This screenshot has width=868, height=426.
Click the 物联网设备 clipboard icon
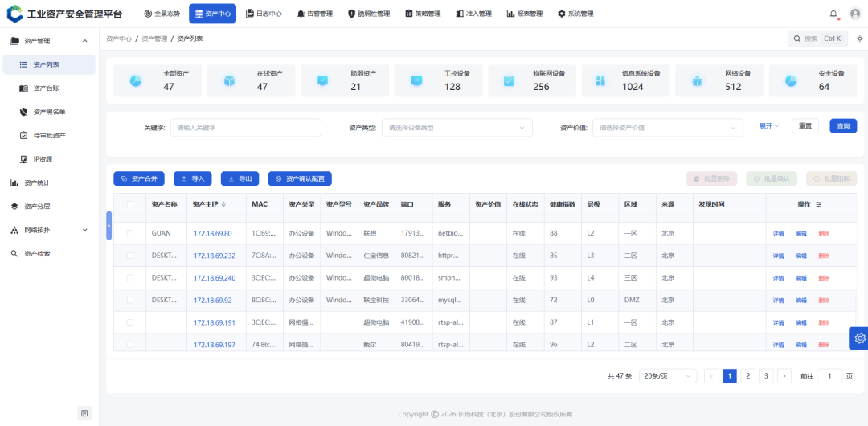(509, 81)
